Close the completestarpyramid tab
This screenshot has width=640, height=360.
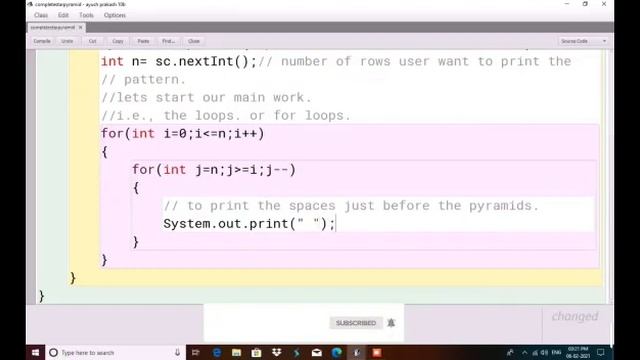coord(80,27)
